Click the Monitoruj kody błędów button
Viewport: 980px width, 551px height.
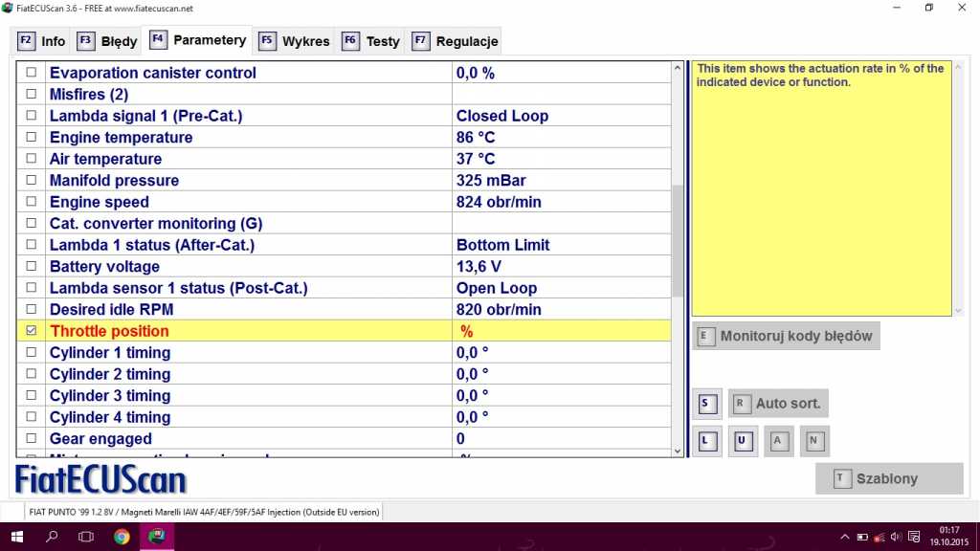(785, 336)
